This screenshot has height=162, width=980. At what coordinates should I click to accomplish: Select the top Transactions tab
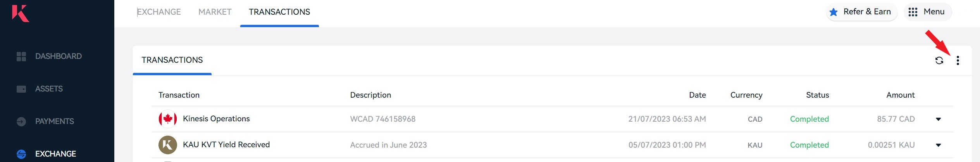point(279,12)
